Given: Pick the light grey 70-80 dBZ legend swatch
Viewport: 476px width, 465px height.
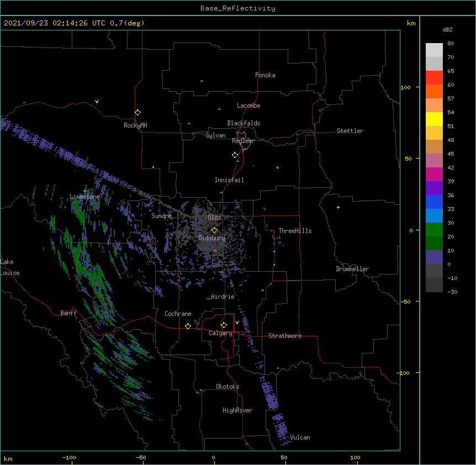Looking at the screenshot, I should 434,50.
